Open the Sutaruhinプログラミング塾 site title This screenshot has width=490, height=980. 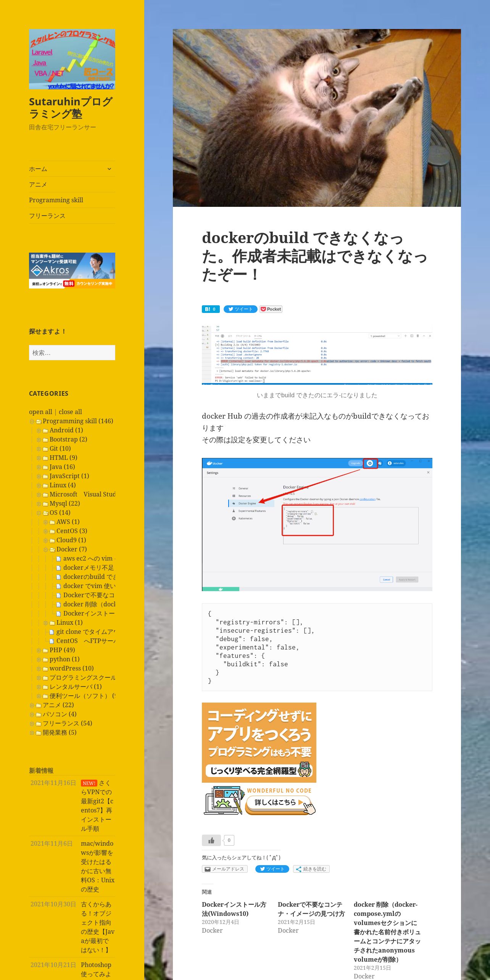[71, 108]
